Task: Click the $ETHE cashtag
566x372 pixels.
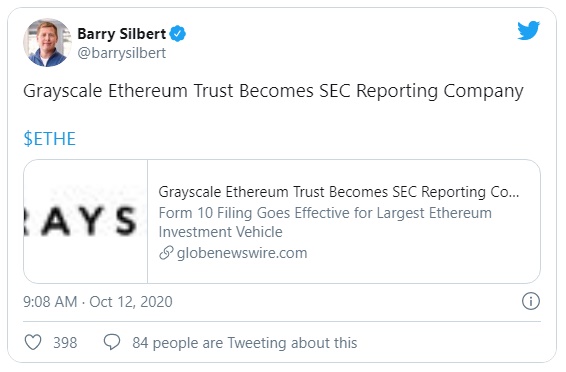Action: (x=49, y=139)
